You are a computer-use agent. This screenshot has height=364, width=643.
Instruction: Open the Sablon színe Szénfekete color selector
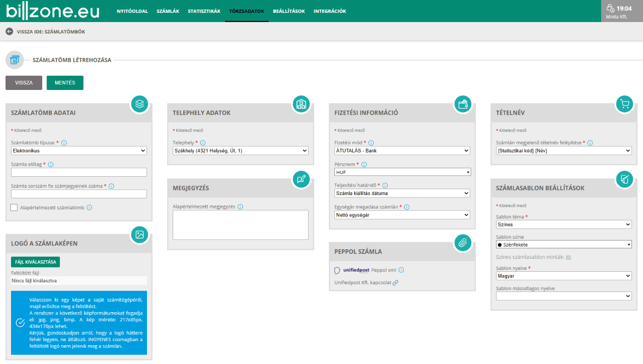click(564, 245)
